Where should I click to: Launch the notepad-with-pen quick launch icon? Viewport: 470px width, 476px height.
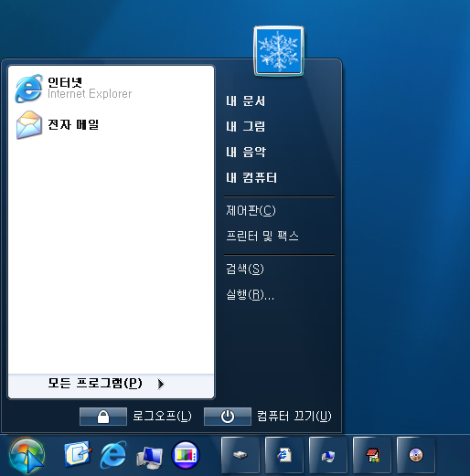(x=78, y=454)
